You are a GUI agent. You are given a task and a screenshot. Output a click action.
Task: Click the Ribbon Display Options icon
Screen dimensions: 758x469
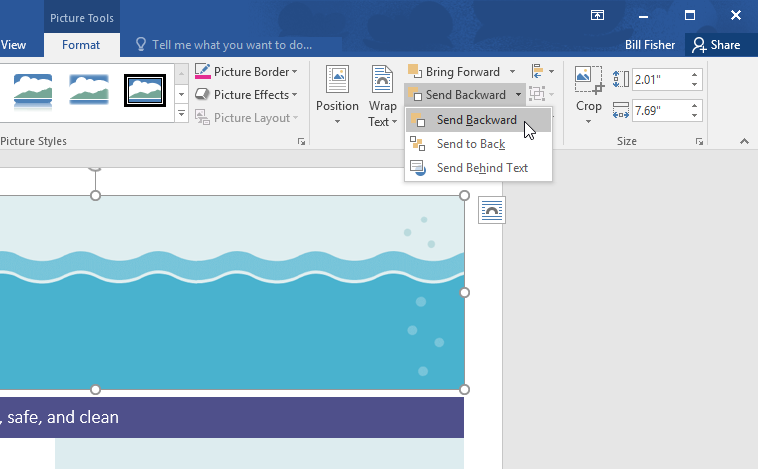point(597,15)
